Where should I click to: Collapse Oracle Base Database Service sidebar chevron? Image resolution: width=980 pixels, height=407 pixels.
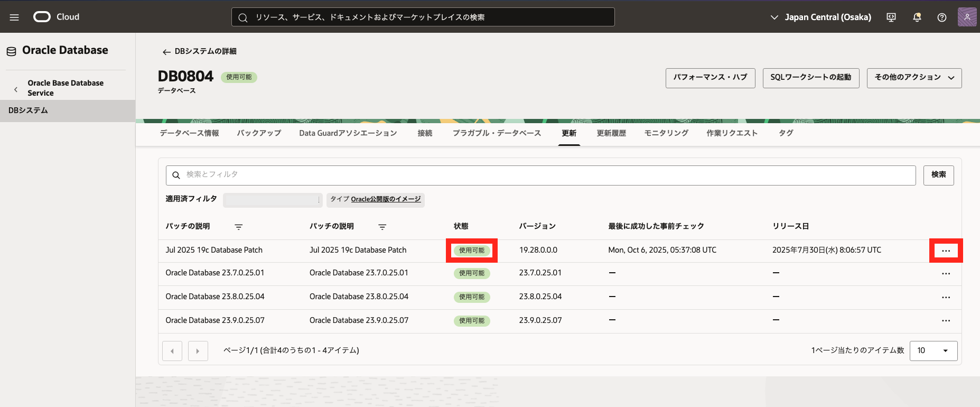click(x=16, y=89)
